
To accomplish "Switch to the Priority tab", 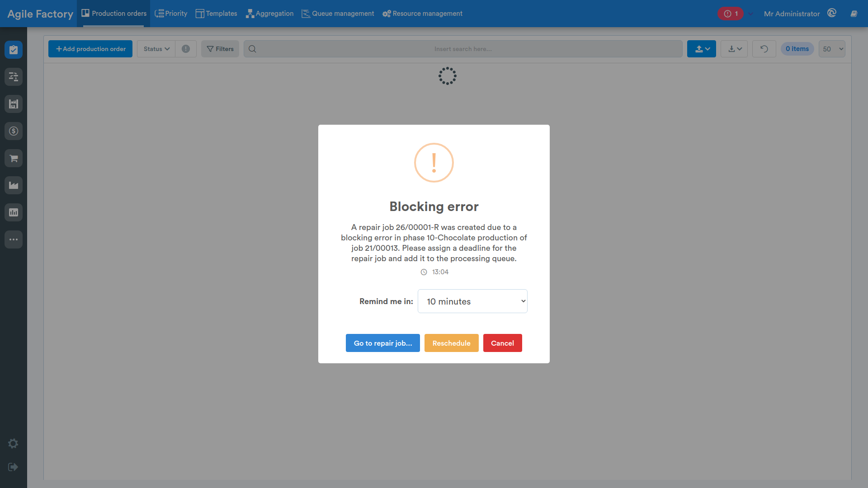I will tap(171, 14).
